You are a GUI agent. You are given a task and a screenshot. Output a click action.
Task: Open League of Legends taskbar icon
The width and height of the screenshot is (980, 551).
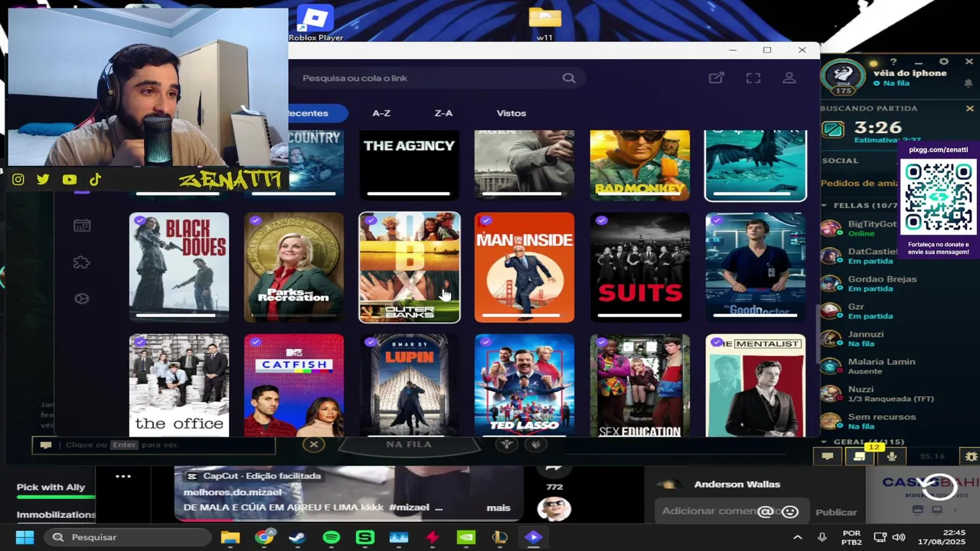tap(499, 537)
